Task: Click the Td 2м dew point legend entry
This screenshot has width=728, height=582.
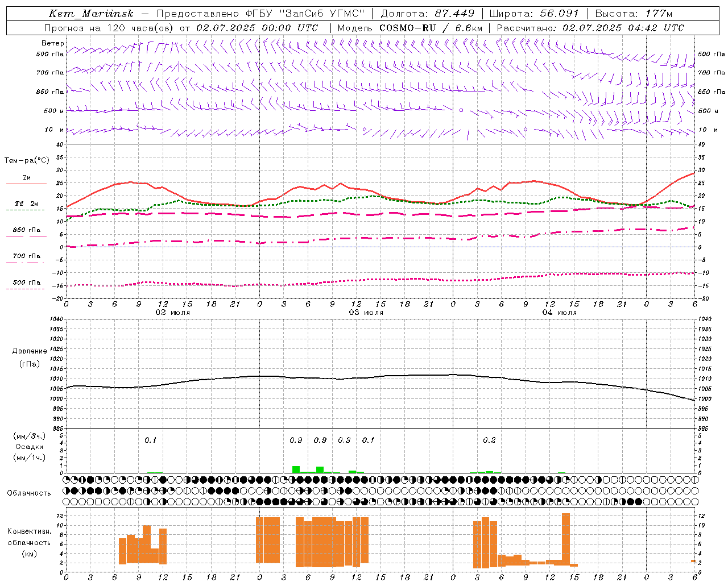Action: pyautogui.click(x=26, y=203)
